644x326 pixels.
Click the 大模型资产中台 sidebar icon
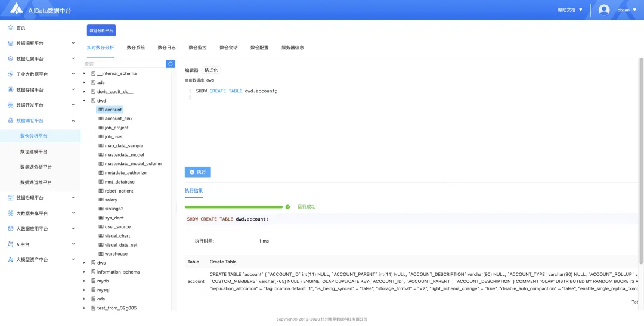tap(11, 259)
